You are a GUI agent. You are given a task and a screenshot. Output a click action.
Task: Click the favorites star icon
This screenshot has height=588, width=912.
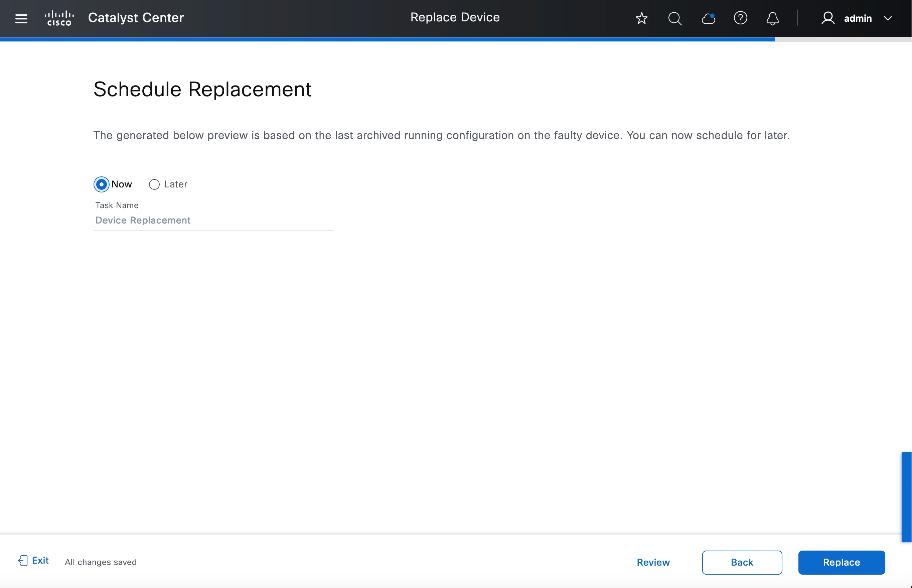pyautogui.click(x=641, y=18)
